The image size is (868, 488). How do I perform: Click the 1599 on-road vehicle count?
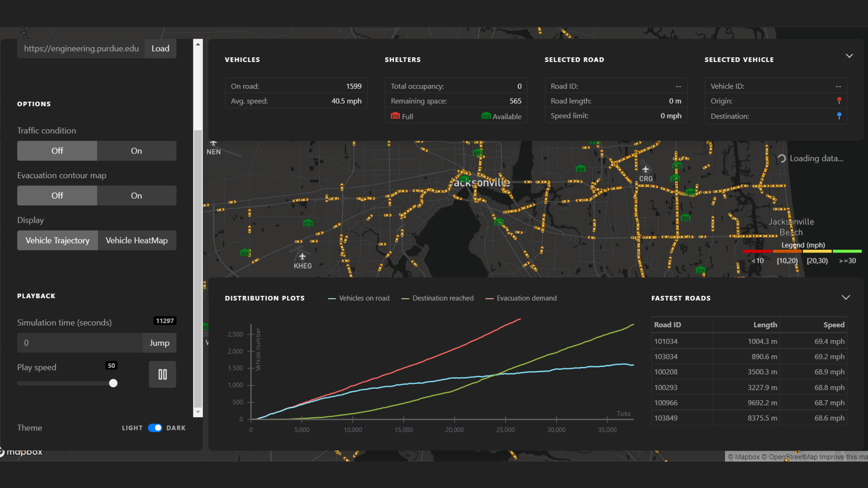point(354,86)
